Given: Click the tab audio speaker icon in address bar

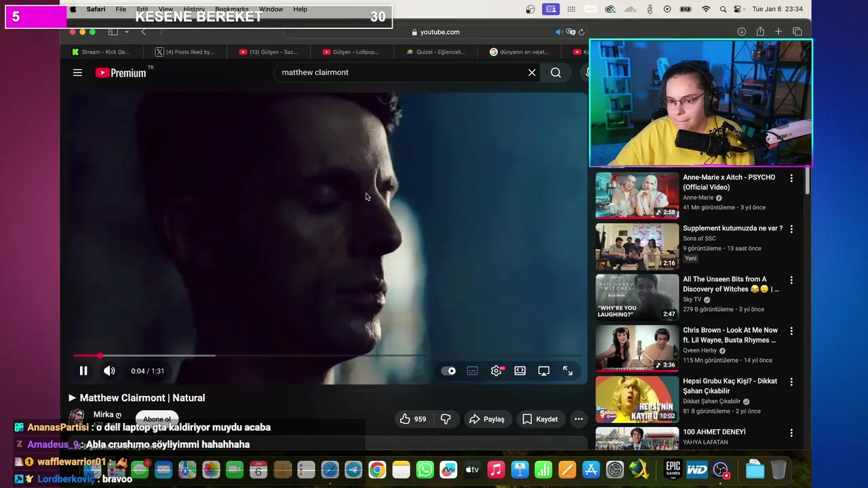Looking at the screenshot, I should coord(559,32).
